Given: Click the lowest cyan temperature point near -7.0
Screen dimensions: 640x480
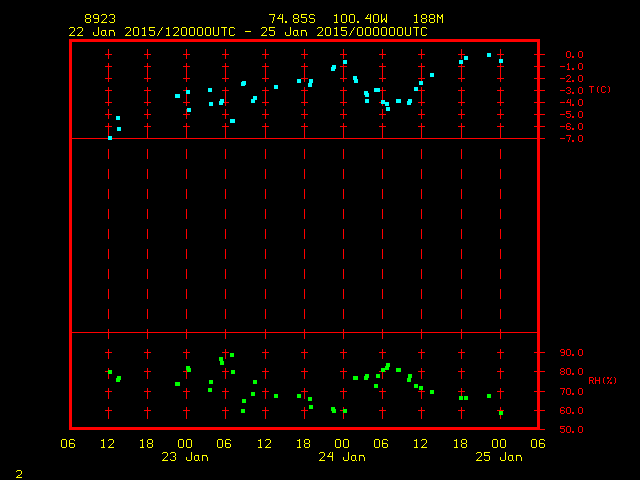Looking at the screenshot, I should (x=110, y=137).
